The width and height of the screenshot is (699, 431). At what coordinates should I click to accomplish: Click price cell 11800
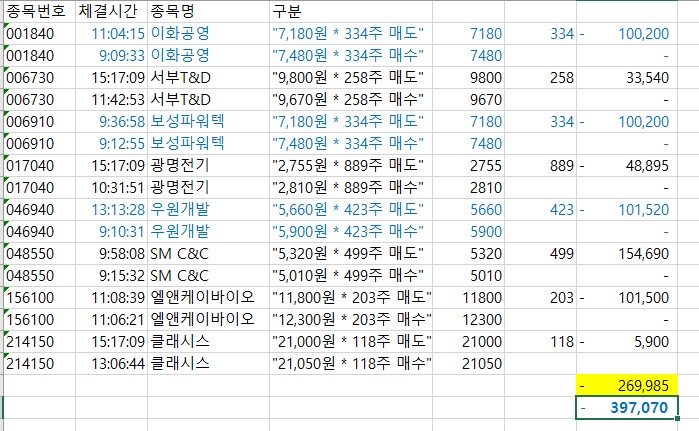[x=469, y=298]
